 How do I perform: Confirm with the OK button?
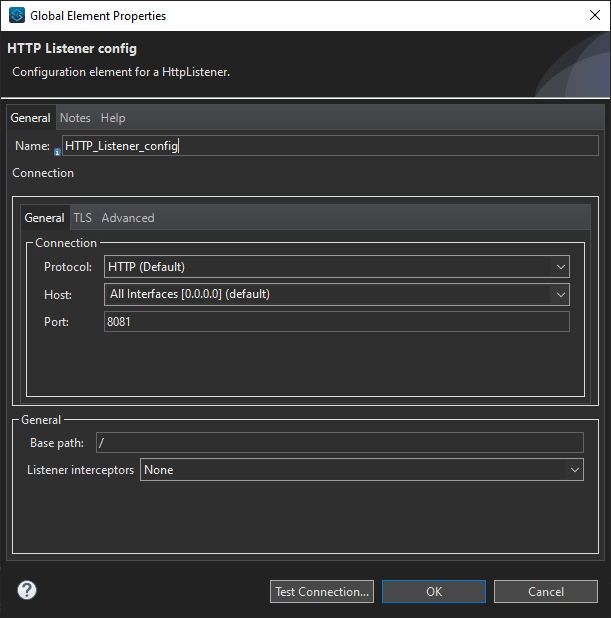tap(434, 592)
